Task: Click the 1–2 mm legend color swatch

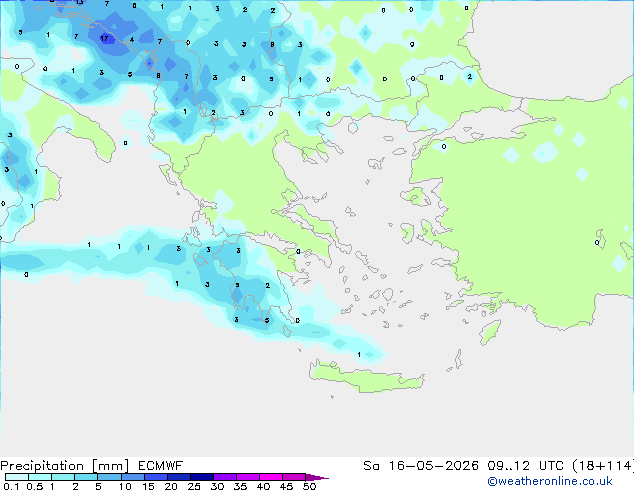Action: click(x=63, y=477)
